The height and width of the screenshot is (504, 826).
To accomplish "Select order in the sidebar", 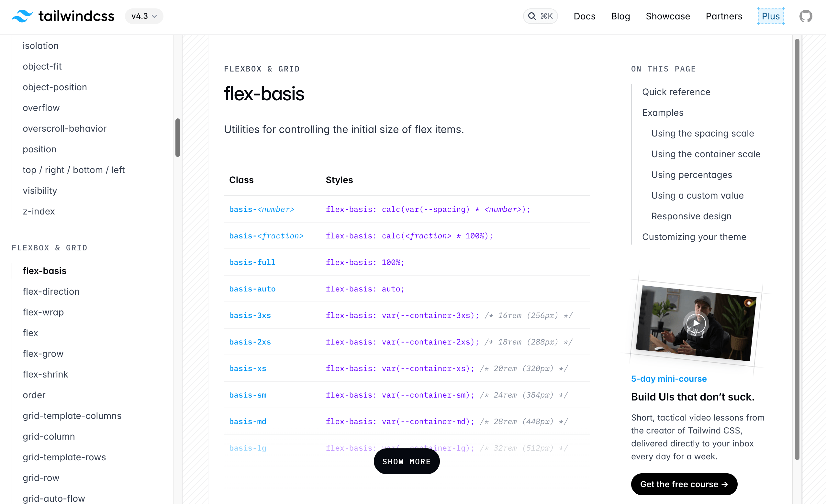I will [x=34, y=395].
